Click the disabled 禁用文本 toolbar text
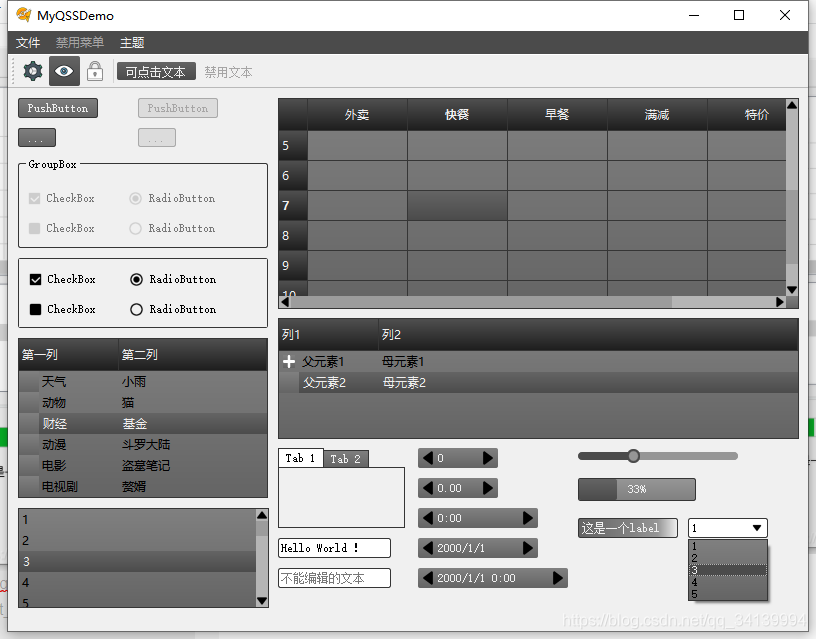This screenshot has height=639, width=816. coord(228,72)
